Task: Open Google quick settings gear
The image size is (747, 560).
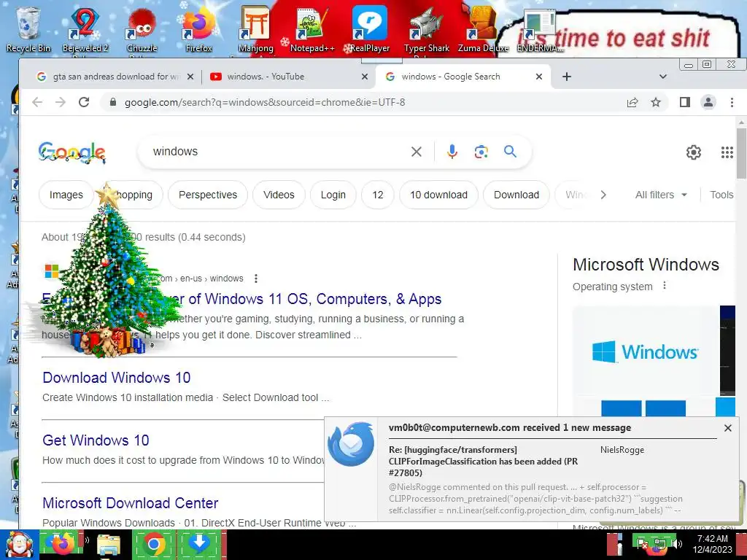Action: click(694, 152)
